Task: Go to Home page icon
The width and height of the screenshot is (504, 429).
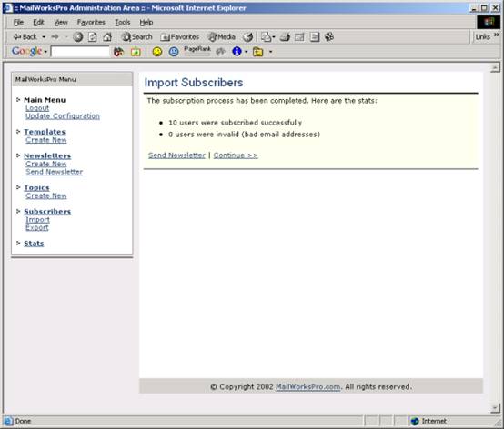Action: click(107, 37)
